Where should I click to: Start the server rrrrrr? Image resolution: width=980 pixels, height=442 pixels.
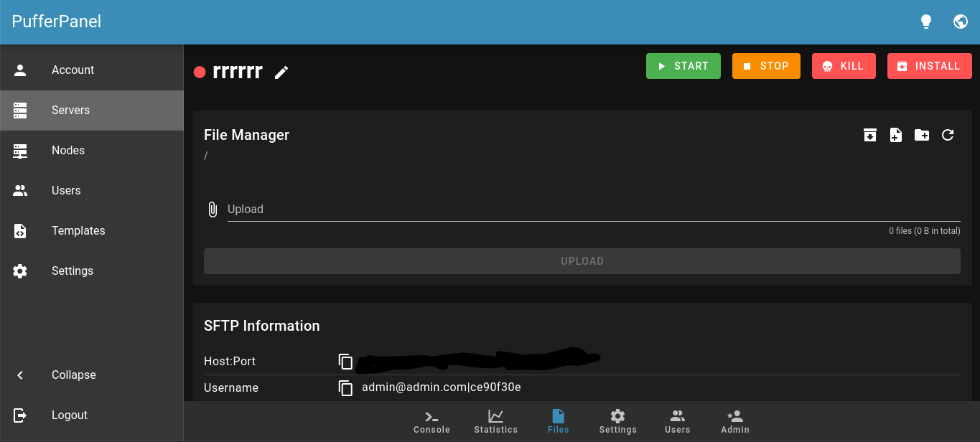click(x=683, y=65)
